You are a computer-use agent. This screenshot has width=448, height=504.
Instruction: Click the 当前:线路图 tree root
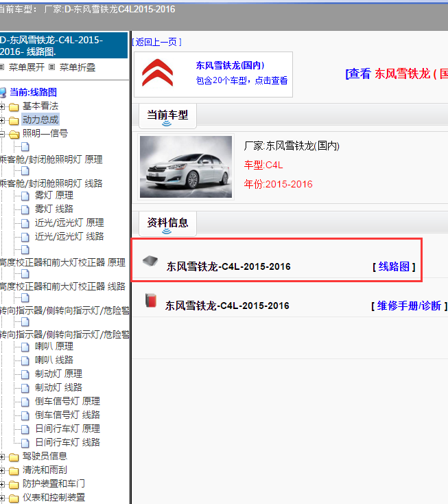tap(33, 92)
